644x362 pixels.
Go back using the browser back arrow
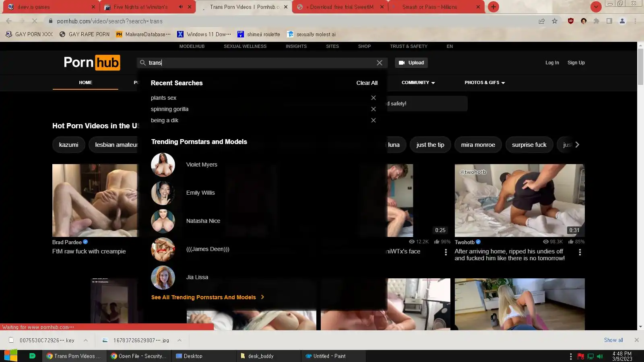[9, 21]
